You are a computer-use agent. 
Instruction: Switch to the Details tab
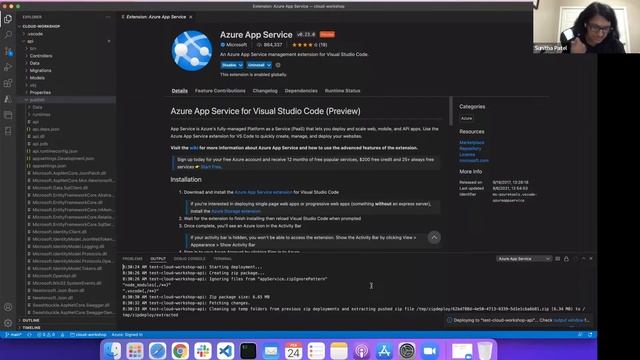pos(180,91)
